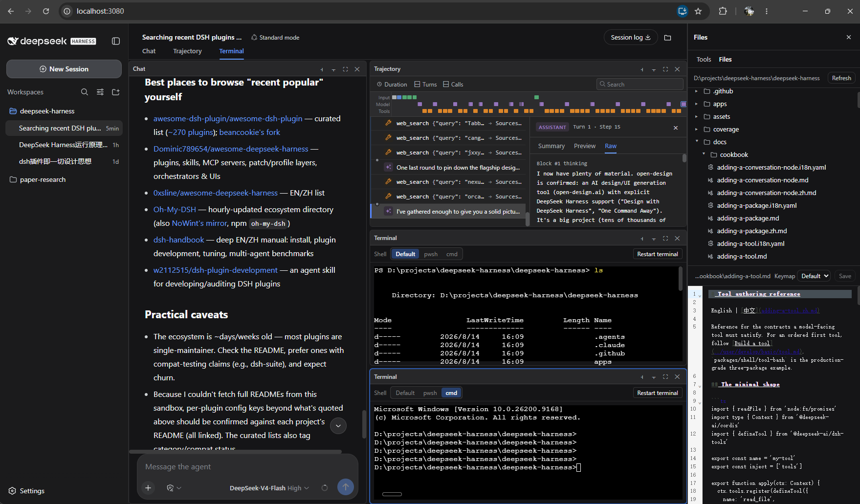Expand the assets folder
This screenshot has height=504, width=860.
pos(697,117)
